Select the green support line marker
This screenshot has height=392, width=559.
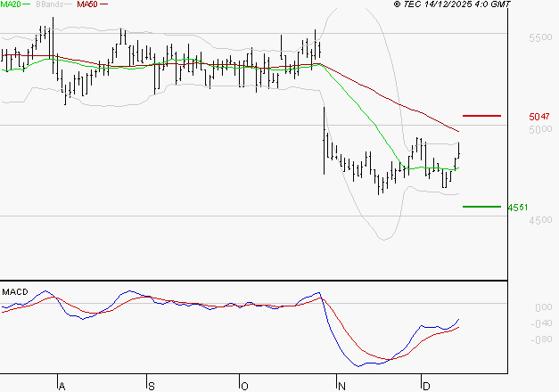tap(482, 207)
